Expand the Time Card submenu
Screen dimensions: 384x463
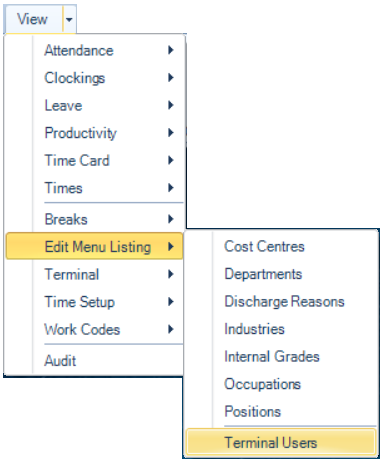94,161
